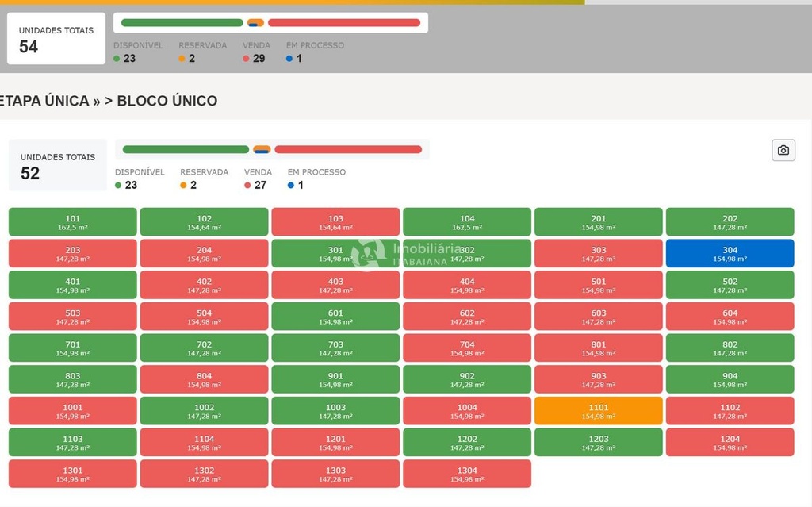Screen dimensions: 812x507
Task: Open unit 1301 tile
Action: pyautogui.click(x=72, y=474)
